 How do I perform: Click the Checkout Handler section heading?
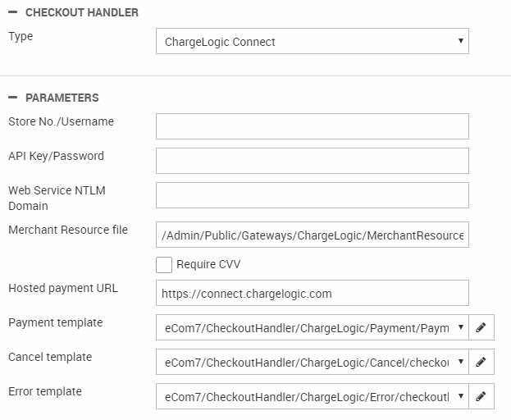point(81,13)
